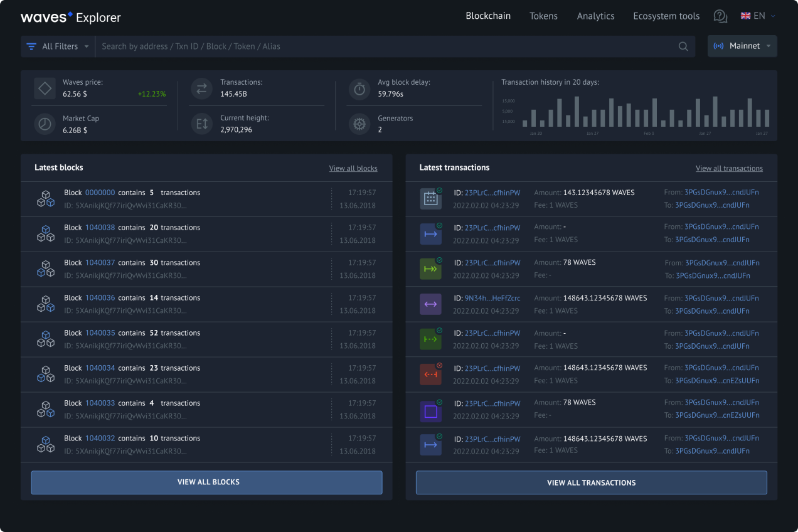Click the 145.45B transactions value
Image resolution: width=798 pixels, height=532 pixels.
click(233, 94)
